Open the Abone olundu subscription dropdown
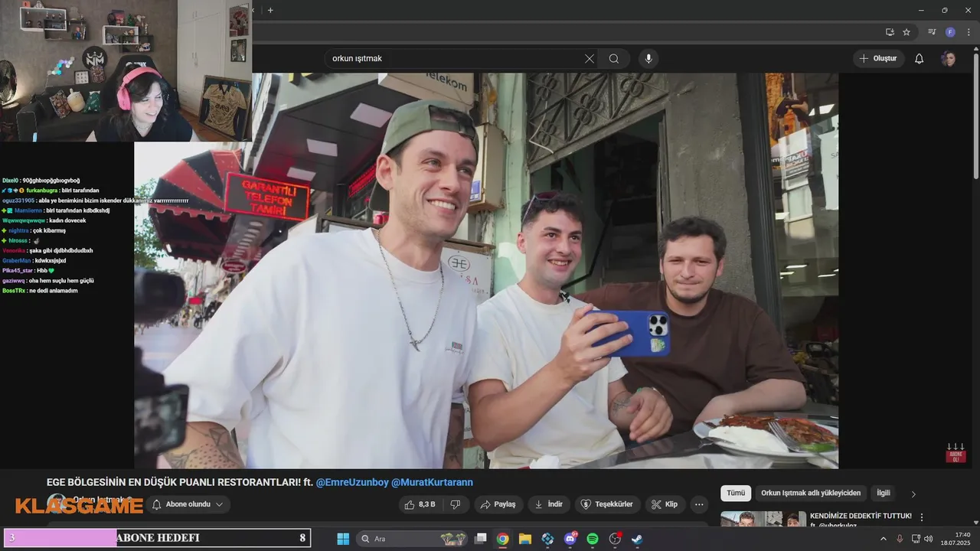 tap(188, 504)
